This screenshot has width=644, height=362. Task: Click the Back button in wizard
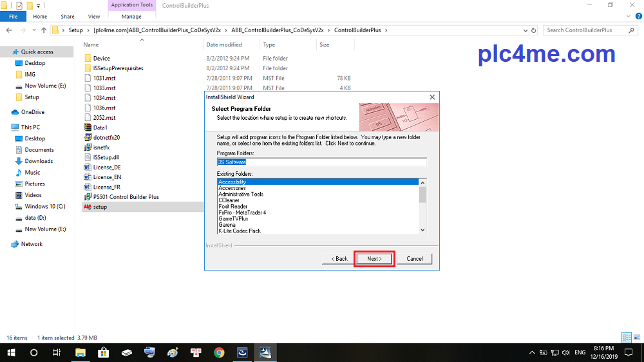point(339,259)
